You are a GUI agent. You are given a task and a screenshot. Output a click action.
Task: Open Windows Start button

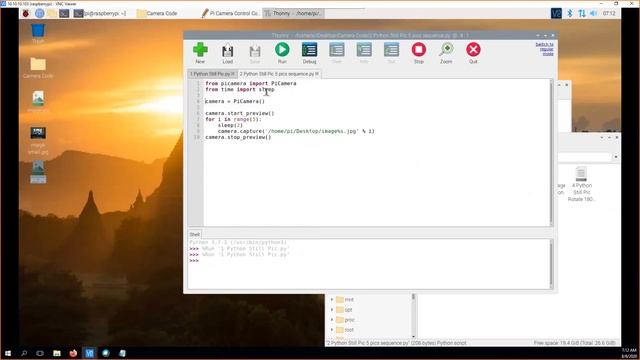pyautogui.click(x=8, y=353)
